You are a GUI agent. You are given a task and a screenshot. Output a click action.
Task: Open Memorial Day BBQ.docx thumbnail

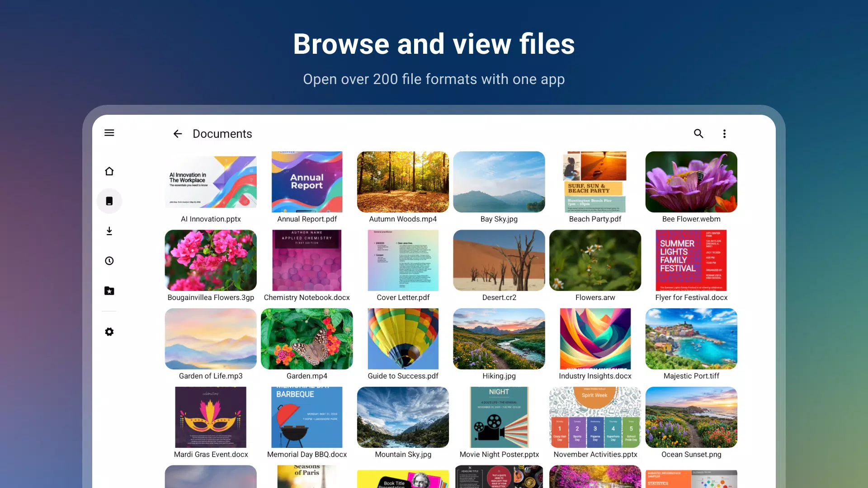pyautogui.click(x=307, y=417)
